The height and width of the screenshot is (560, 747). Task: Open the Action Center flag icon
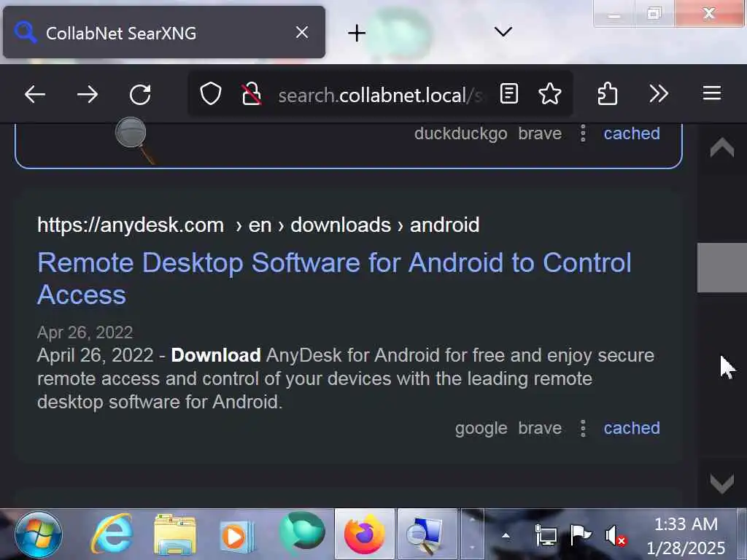point(580,535)
